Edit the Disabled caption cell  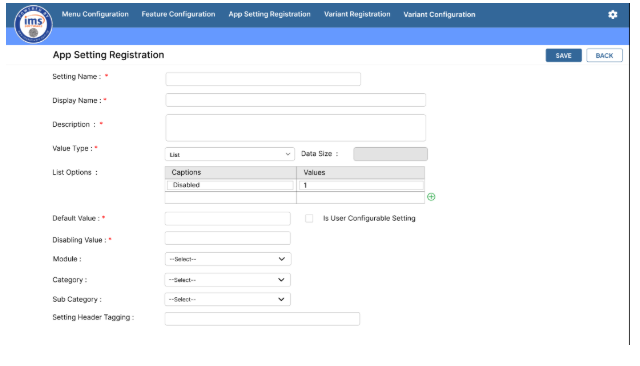pyautogui.click(x=230, y=185)
